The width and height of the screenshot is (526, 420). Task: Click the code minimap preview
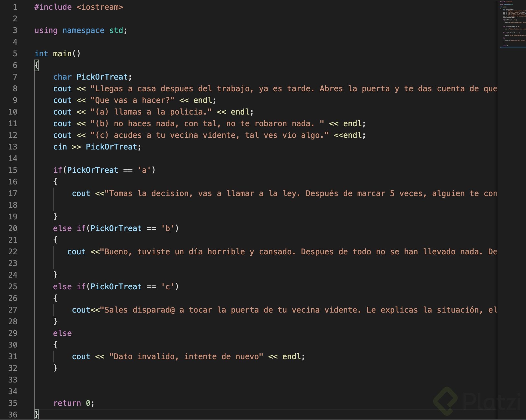point(512,25)
